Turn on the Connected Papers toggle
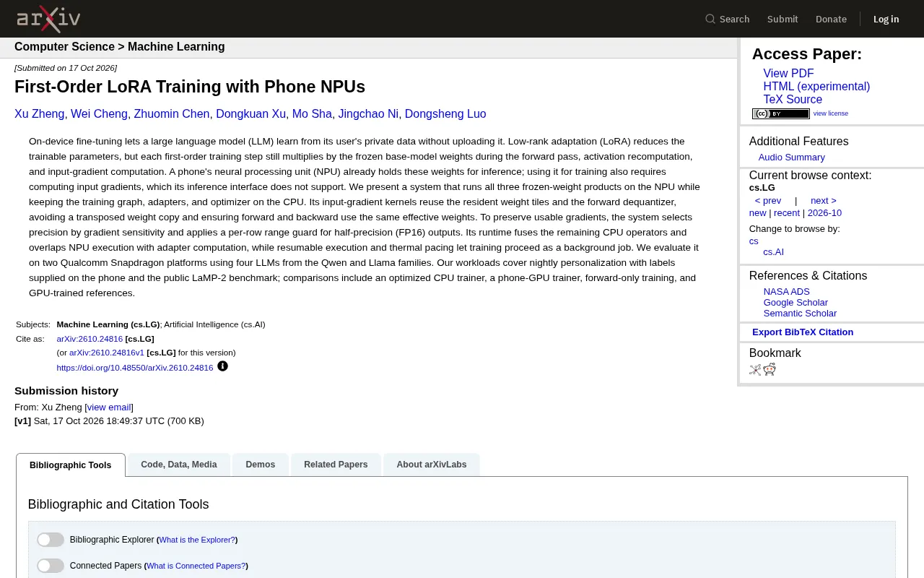The height and width of the screenshot is (578, 924). tap(51, 566)
